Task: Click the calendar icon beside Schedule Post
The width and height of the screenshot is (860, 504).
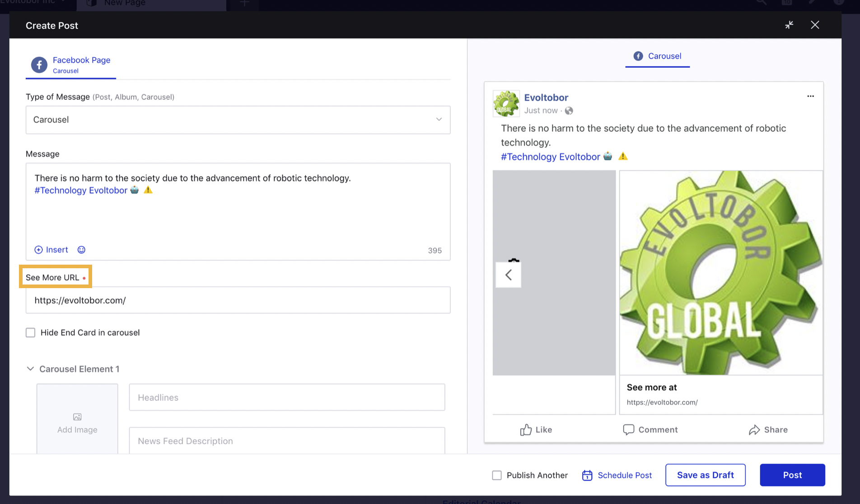Action: tap(587, 475)
